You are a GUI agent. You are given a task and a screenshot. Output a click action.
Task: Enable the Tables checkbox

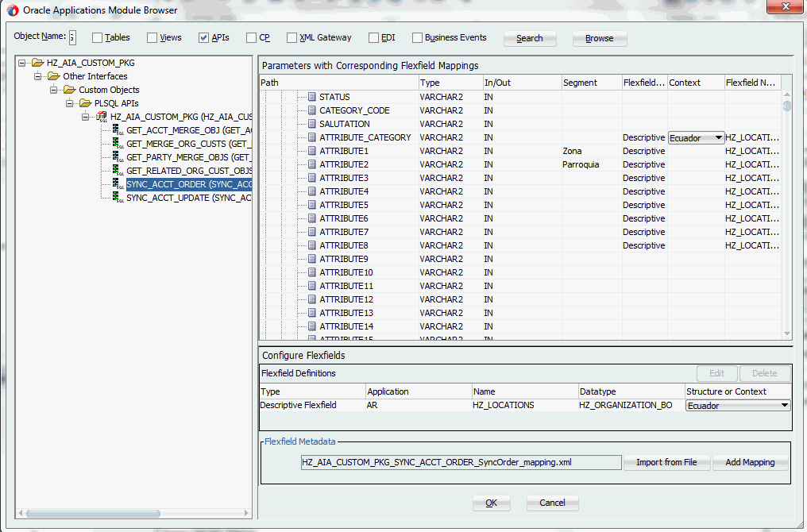coord(97,37)
